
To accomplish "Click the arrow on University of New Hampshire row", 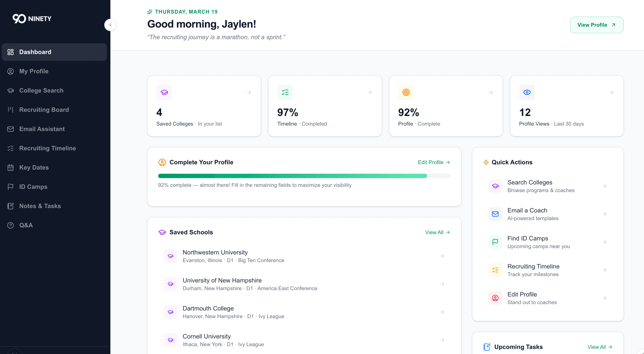I will 442,284.
